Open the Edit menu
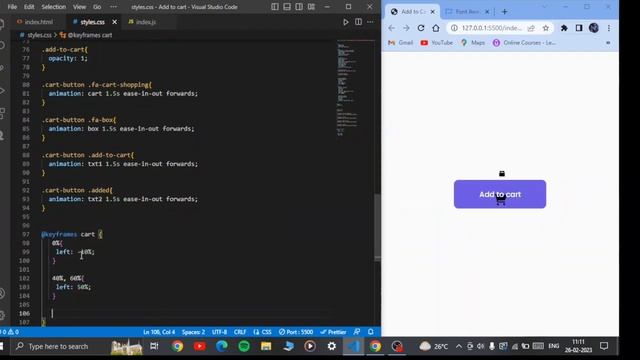640x360 pixels. pyautogui.click(x=29, y=7)
